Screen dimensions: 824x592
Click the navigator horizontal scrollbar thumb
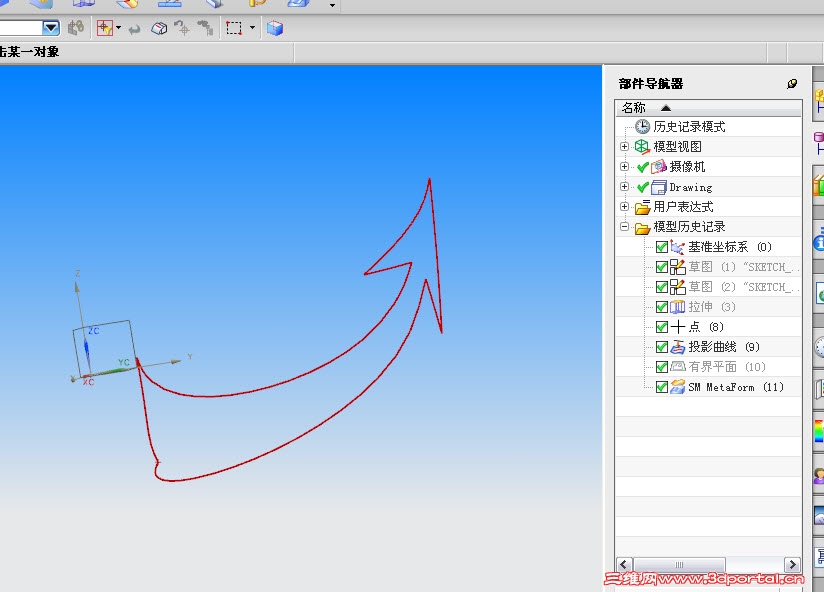(x=679, y=565)
